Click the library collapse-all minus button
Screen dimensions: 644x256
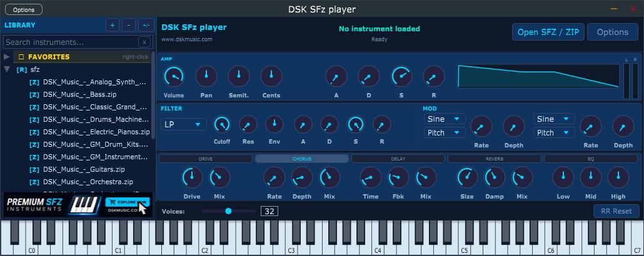pyautogui.click(x=129, y=25)
